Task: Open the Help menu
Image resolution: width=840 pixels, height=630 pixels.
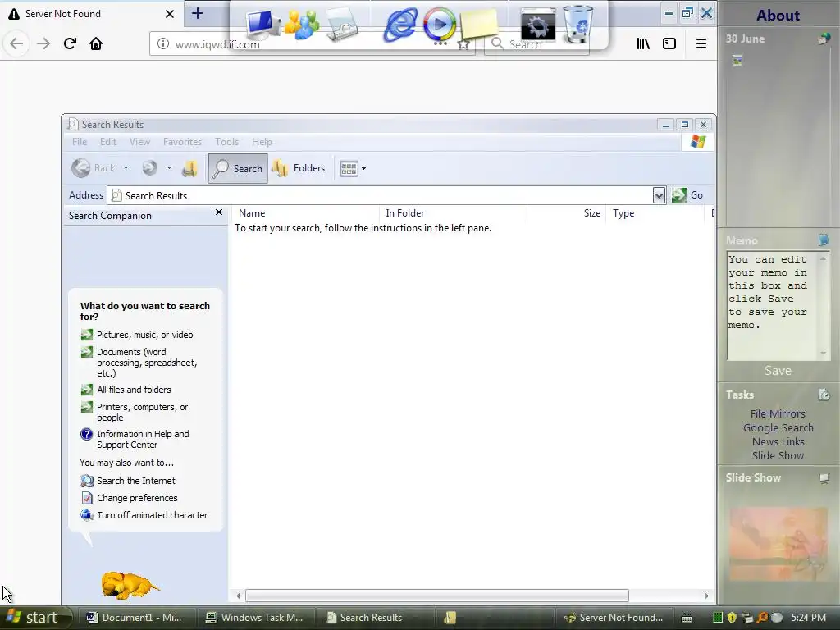Action: 262,142
